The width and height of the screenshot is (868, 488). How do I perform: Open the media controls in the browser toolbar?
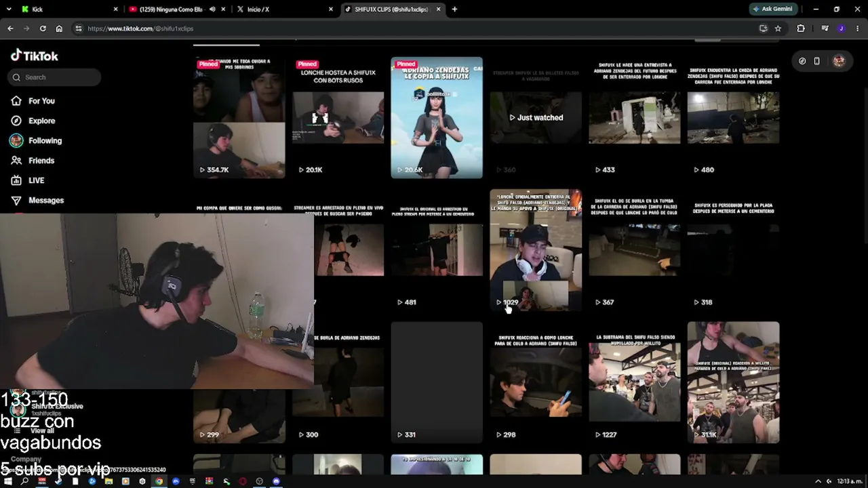point(825,28)
